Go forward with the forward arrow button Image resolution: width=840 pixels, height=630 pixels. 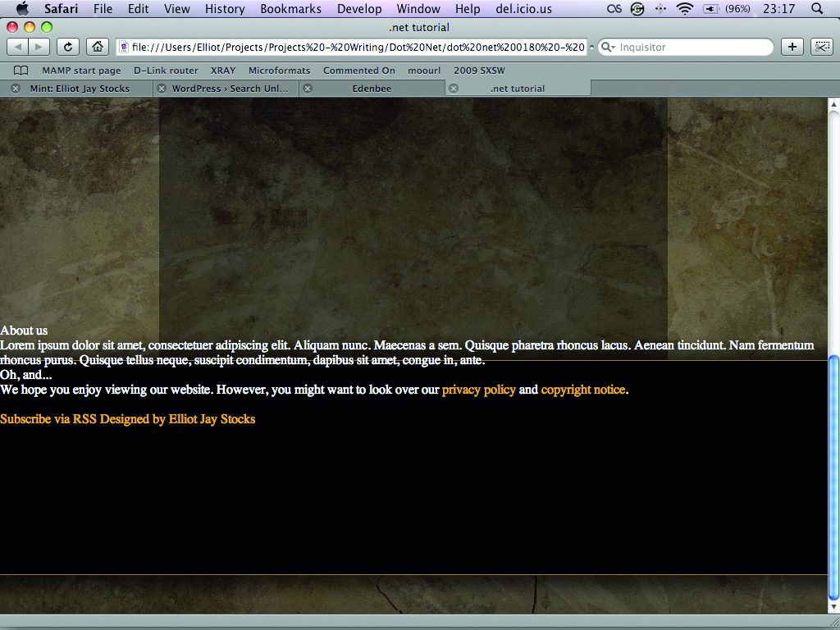coord(39,47)
